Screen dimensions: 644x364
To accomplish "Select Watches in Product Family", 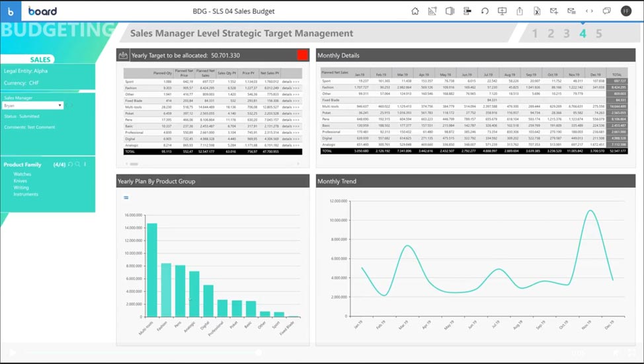I will click(x=22, y=174).
